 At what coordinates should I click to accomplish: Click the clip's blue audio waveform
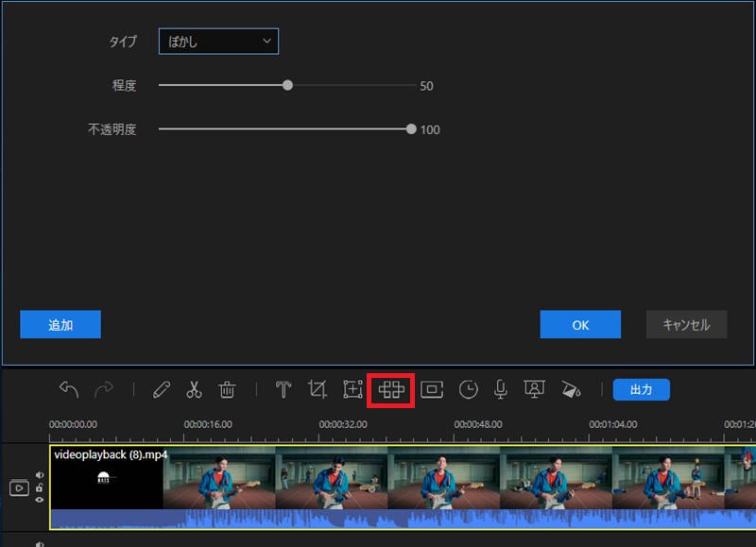(x=403, y=519)
